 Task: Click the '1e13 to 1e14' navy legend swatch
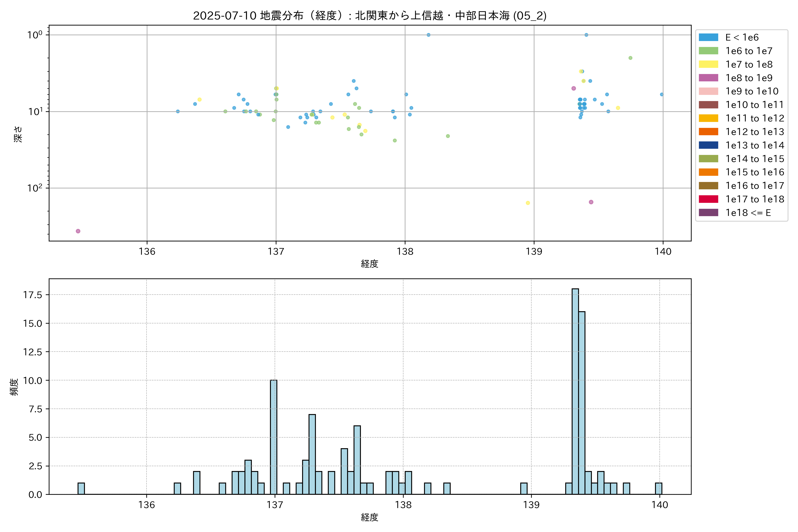click(x=708, y=145)
